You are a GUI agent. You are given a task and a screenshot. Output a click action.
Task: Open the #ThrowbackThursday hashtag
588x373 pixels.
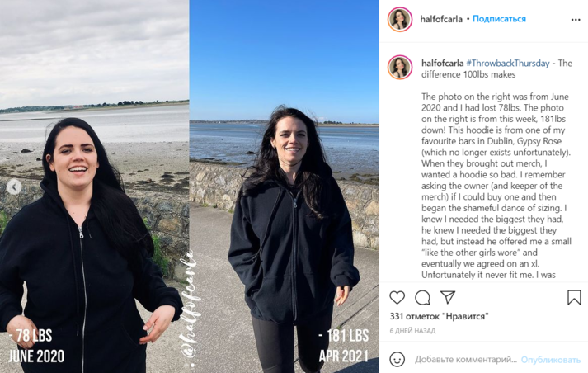(x=508, y=63)
